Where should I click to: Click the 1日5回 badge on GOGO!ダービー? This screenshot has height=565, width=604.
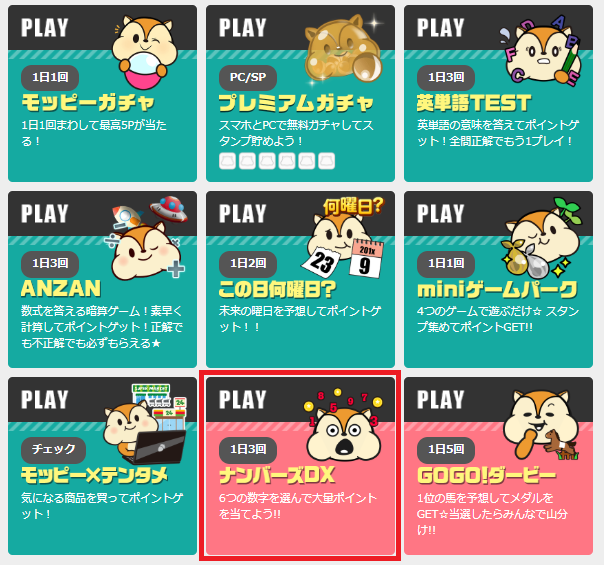pos(446,449)
